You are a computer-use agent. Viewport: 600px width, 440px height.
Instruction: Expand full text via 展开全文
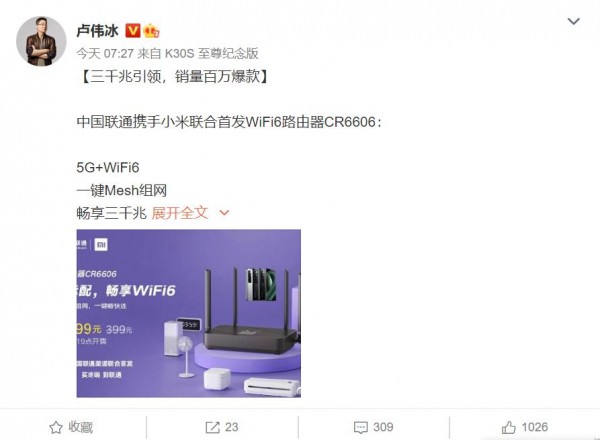pos(180,213)
